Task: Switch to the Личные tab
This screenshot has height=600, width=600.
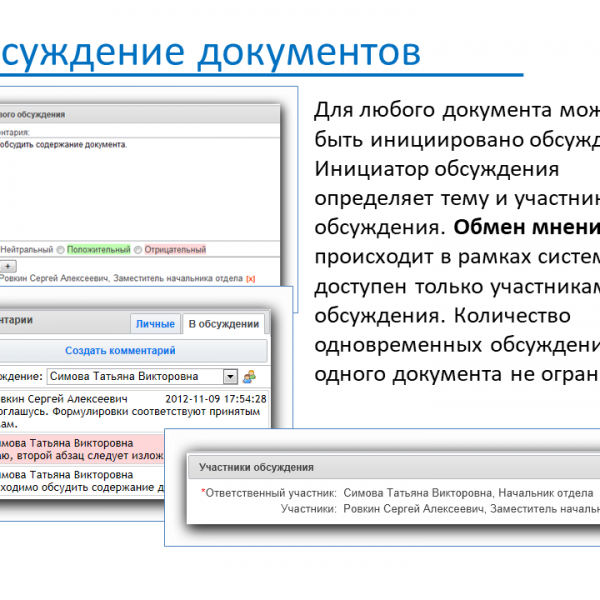Action: click(x=155, y=323)
